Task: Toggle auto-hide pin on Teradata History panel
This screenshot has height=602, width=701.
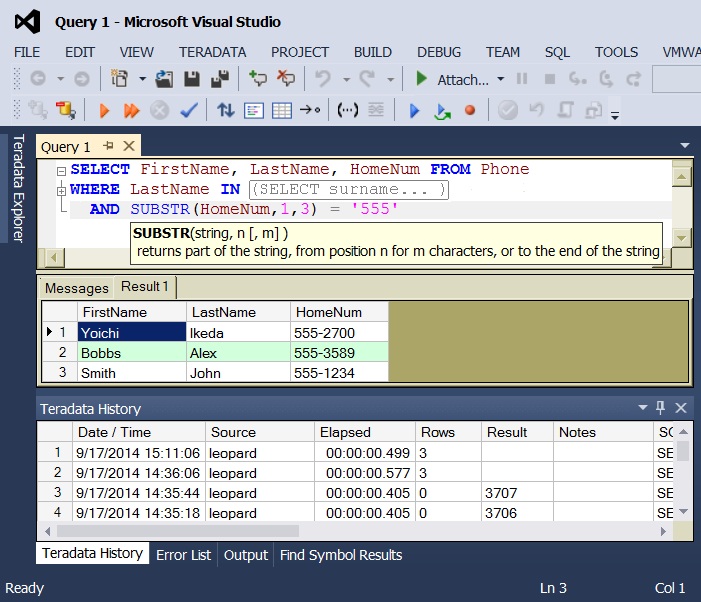Action: (660, 407)
